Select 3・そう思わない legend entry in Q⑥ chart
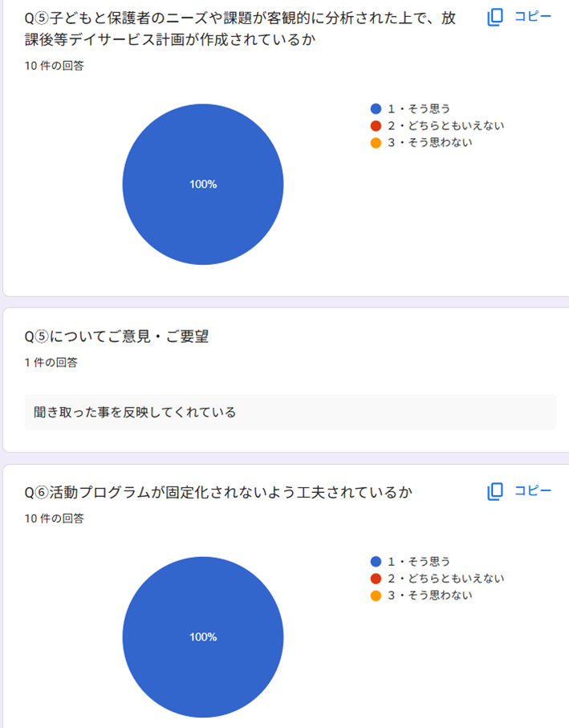Image resolution: width=569 pixels, height=728 pixels. click(429, 596)
